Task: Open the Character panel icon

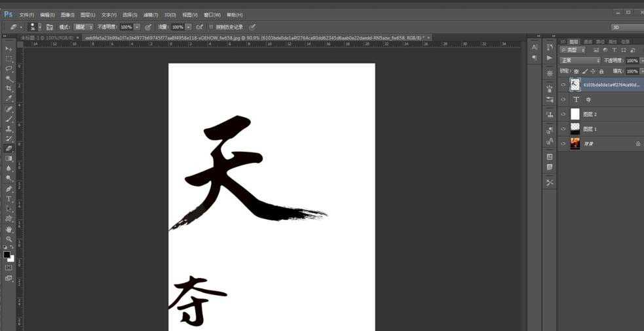Action: (534, 47)
